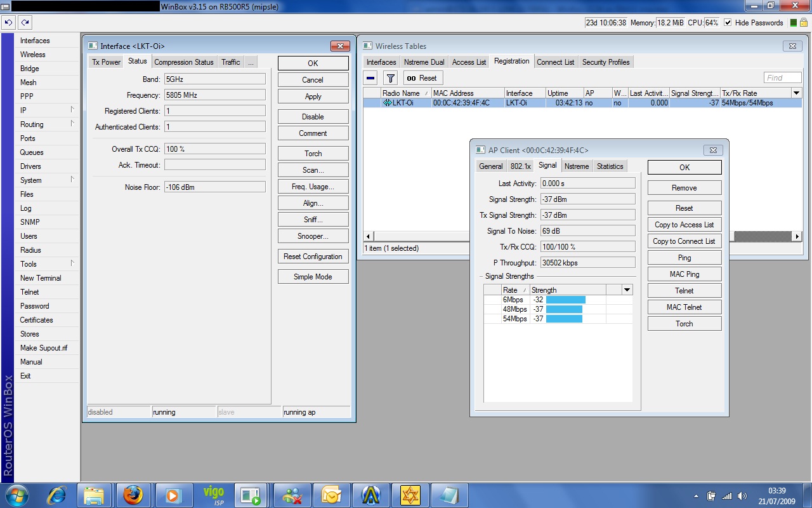Open the Statistics tab in AP Client
Screen dimensions: 812x508
tap(610, 166)
